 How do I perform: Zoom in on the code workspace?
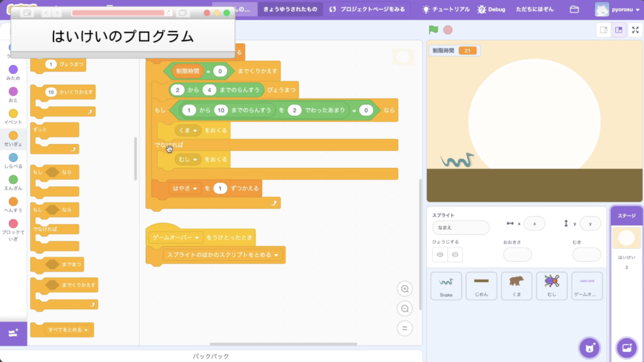(405, 289)
